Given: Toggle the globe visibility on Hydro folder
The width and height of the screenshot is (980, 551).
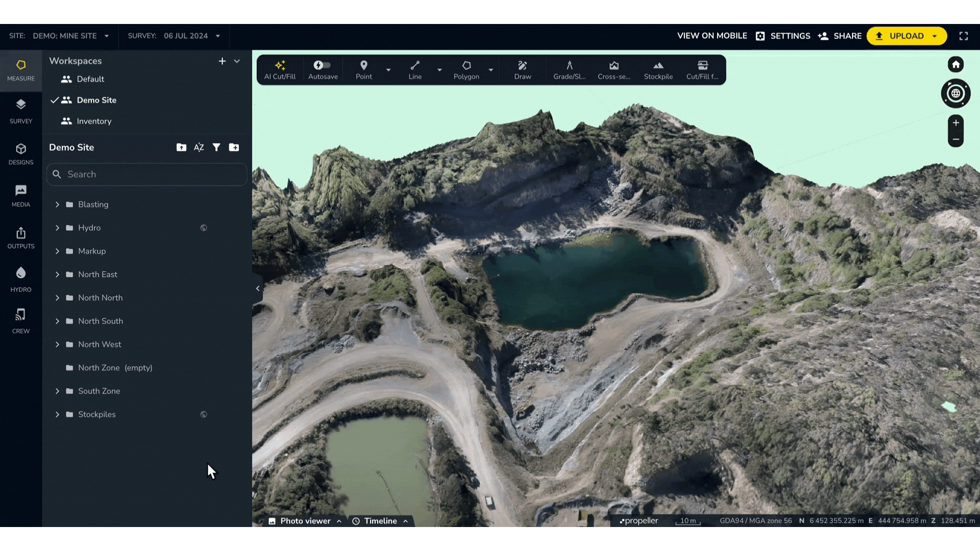Looking at the screenshot, I should (x=204, y=228).
